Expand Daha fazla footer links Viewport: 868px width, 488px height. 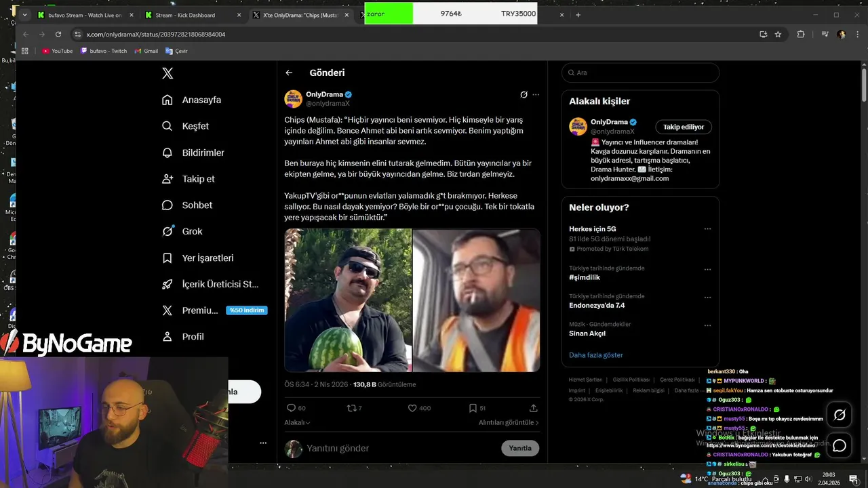tap(690, 390)
